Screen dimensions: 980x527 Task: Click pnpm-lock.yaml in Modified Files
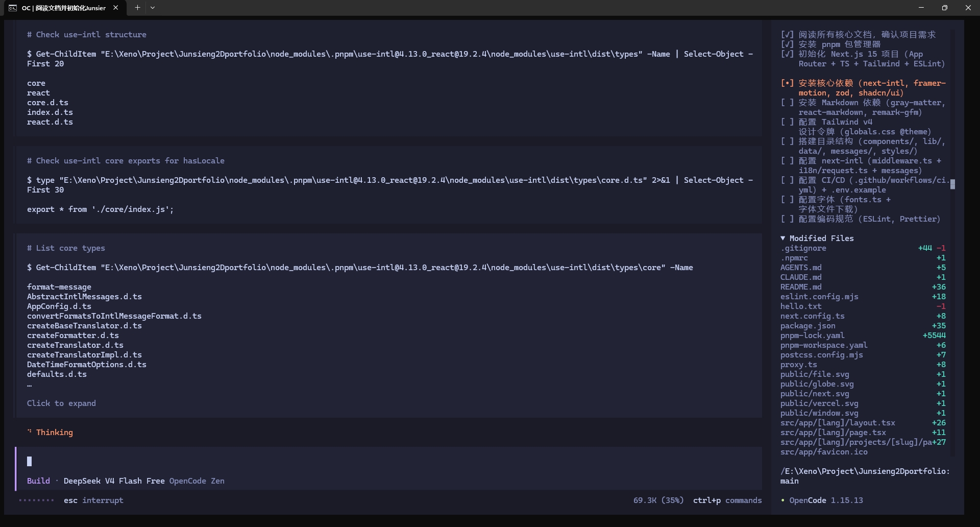(x=812, y=336)
